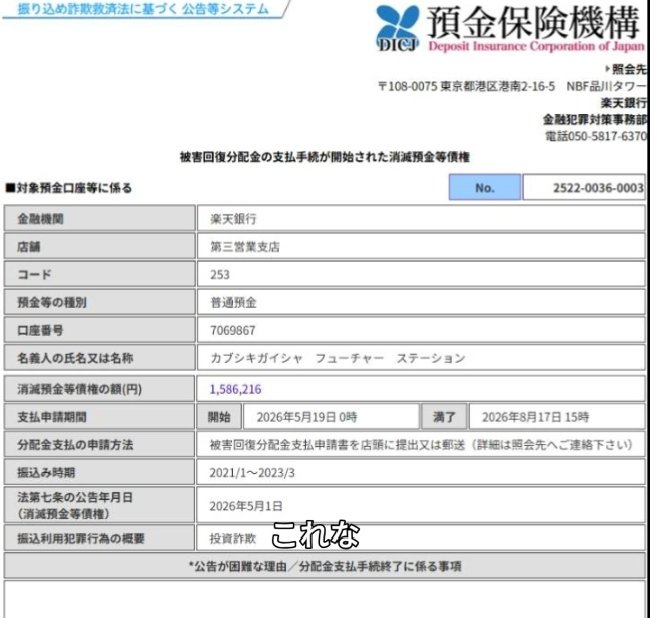Image resolution: width=650 pixels, height=618 pixels.
Task: Click the DICJ butterfly logo icon
Action: pos(398,28)
